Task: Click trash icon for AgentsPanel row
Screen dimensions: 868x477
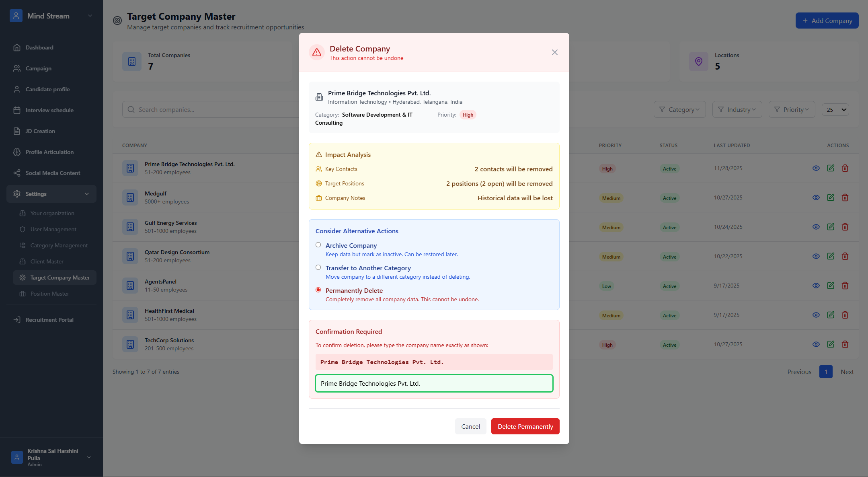Action: (x=845, y=286)
